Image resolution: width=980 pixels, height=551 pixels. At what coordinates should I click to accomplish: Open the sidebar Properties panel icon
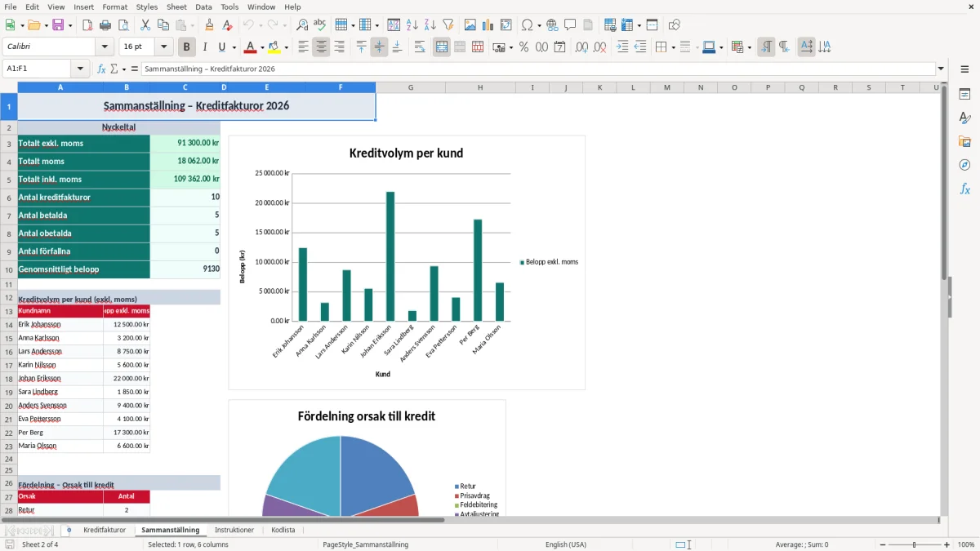tap(964, 95)
